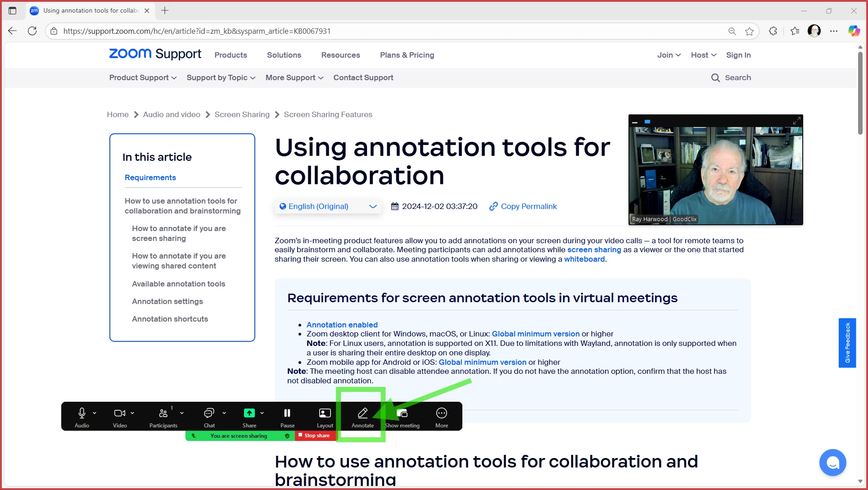Open the Resources navigation item
868x490 pixels.
point(340,55)
